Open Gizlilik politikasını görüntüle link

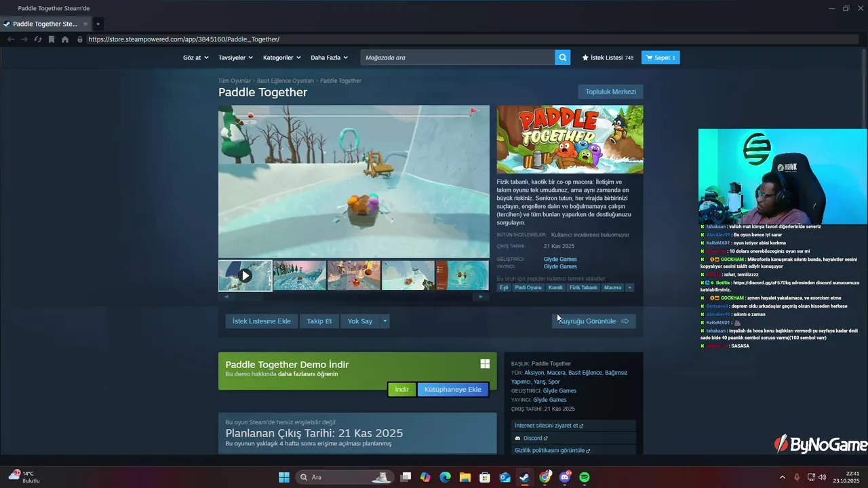click(574, 450)
